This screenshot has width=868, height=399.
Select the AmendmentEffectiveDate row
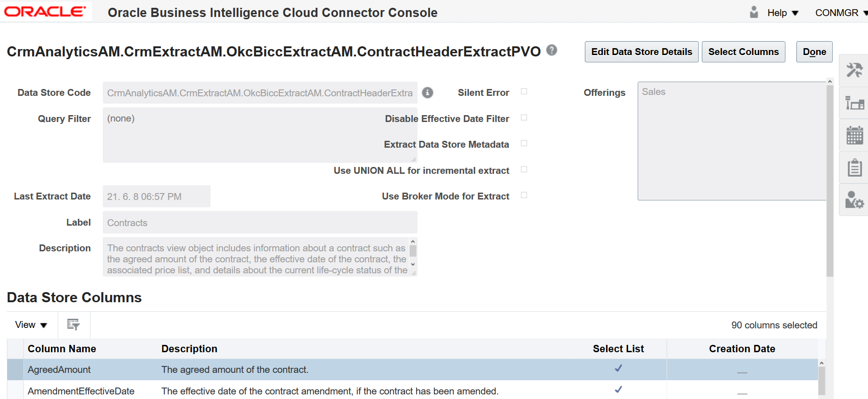click(412, 391)
